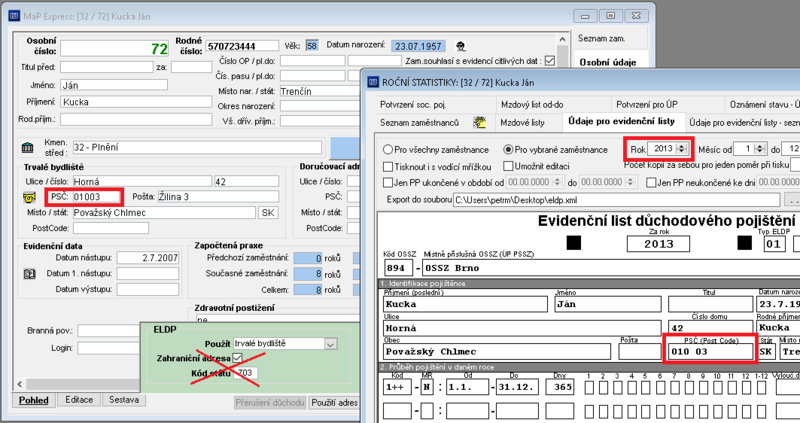Screen dimensions: 800x423
Task: Click the icon beside Seznam zaměstnanců tab
Action: (x=479, y=122)
